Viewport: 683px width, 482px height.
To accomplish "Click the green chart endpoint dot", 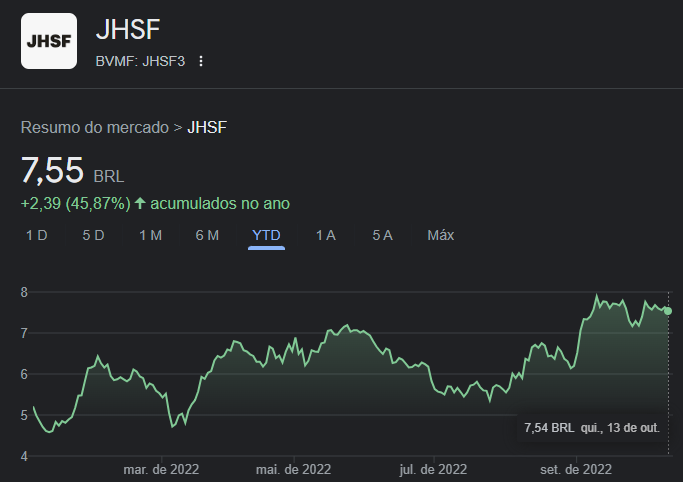I will [668, 311].
